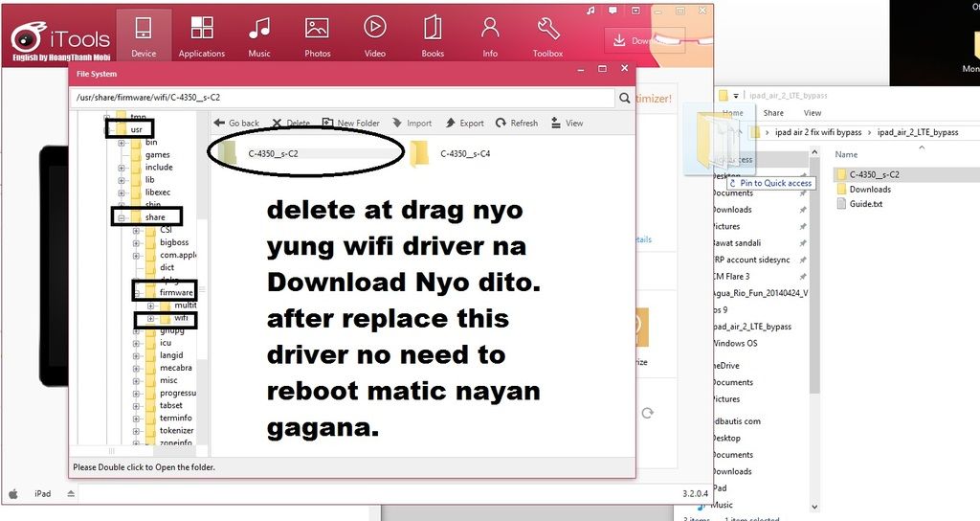
Task: Click the Export toolbar button
Action: click(464, 124)
